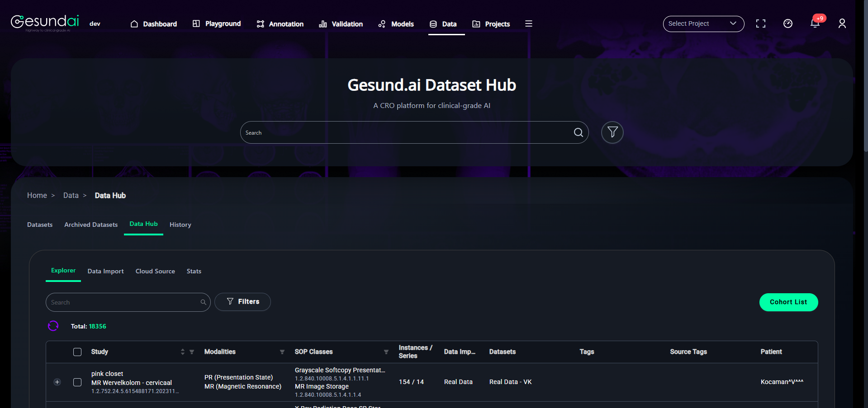
Task: Click the Filters button
Action: [243, 302]
